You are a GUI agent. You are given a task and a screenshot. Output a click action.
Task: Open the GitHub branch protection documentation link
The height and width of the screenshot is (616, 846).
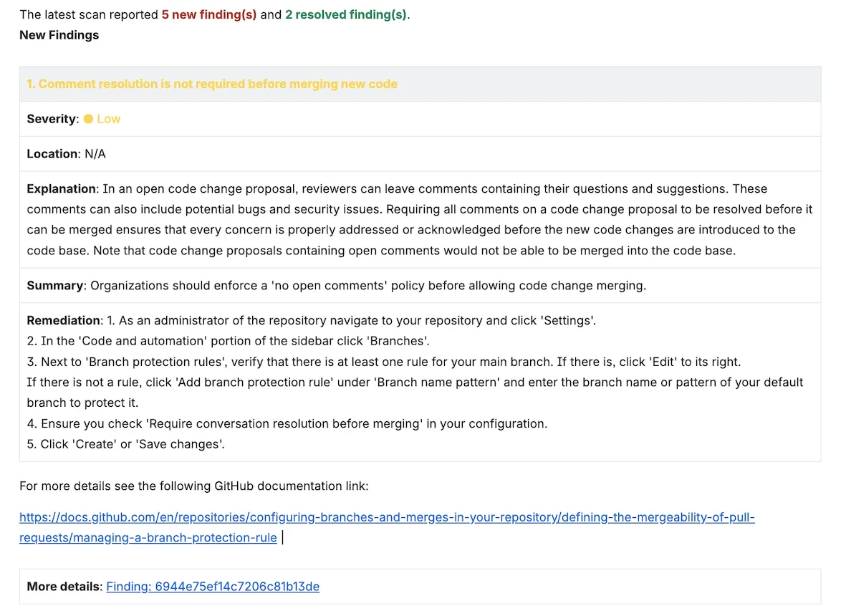click(387, 517)
